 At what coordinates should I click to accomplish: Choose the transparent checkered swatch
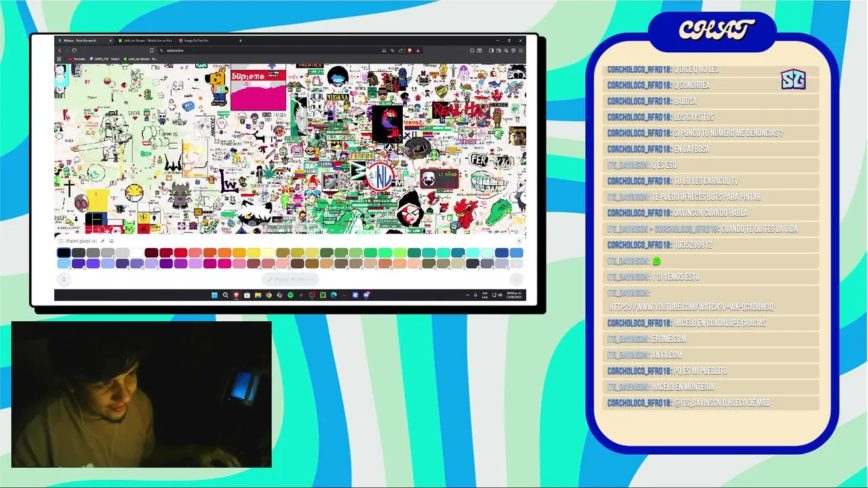coord(517,264)
